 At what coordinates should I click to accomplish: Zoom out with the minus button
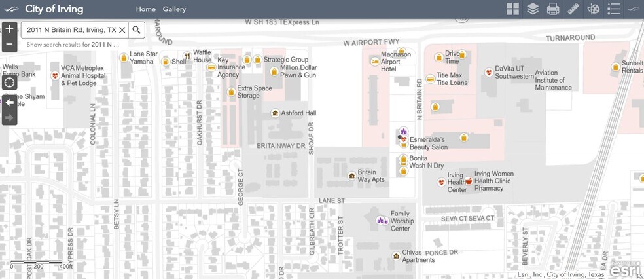pos(9,45)
